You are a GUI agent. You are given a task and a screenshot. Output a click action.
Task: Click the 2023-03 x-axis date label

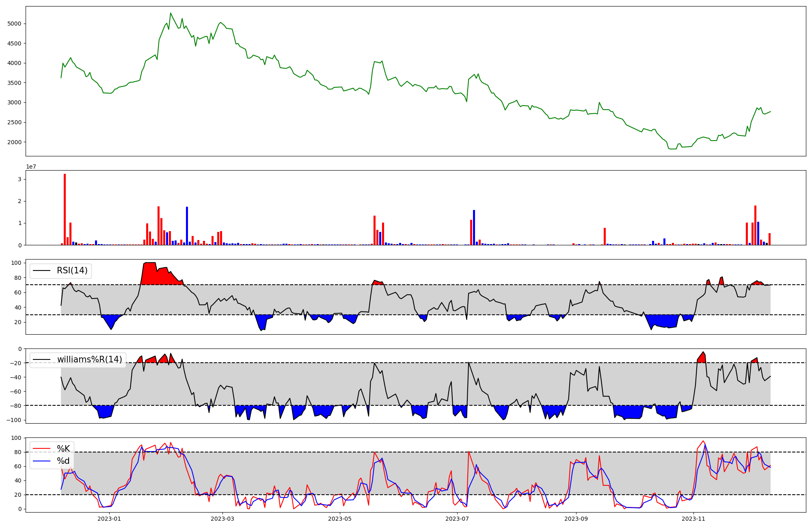[222, 519]
